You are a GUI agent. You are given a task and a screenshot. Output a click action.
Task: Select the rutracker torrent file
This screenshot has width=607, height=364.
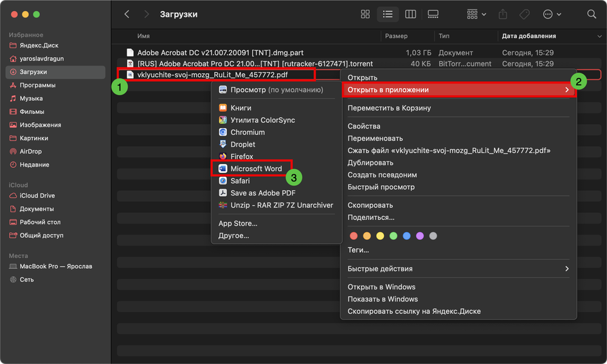pos(255,64)
